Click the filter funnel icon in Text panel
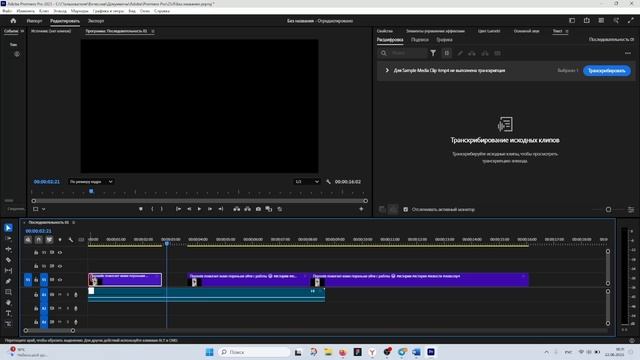 tap(433, 53)
